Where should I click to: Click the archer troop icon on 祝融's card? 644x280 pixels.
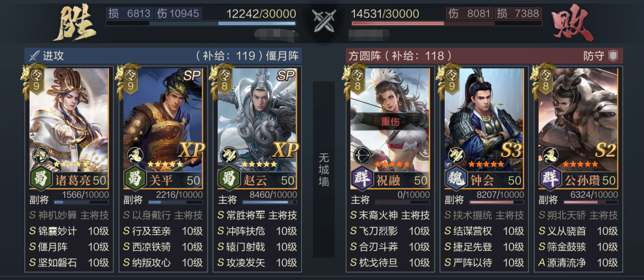[362, 155]
